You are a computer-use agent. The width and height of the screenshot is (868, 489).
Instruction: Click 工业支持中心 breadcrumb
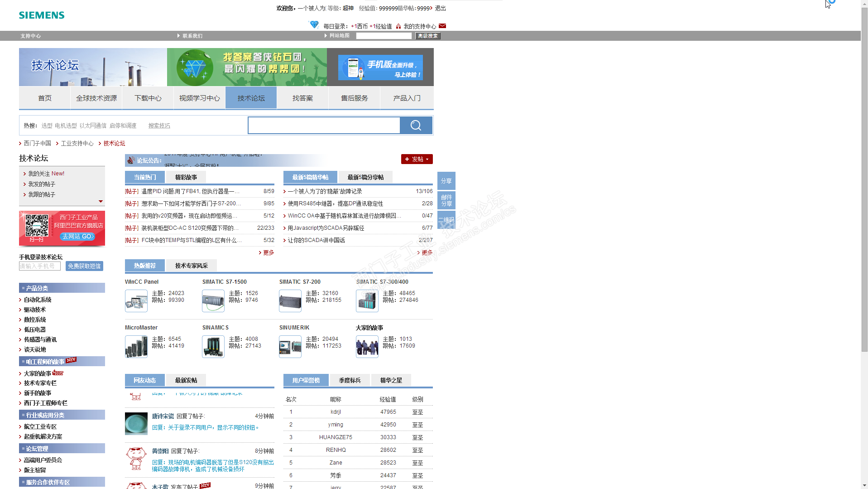77,143
